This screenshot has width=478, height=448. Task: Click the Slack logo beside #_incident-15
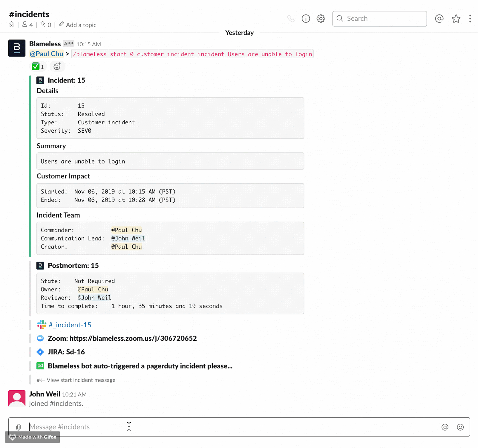pyautogui.click(x=42, y=325)
